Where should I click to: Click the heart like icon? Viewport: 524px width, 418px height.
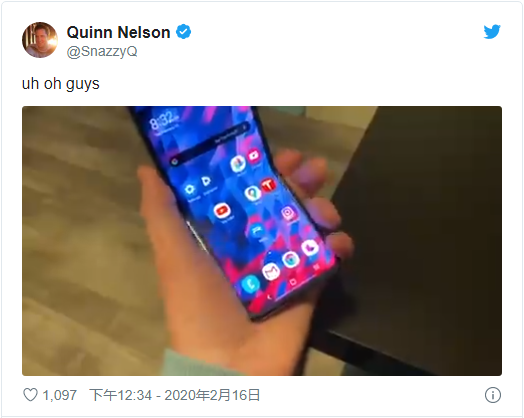click(x=30, y=395)
